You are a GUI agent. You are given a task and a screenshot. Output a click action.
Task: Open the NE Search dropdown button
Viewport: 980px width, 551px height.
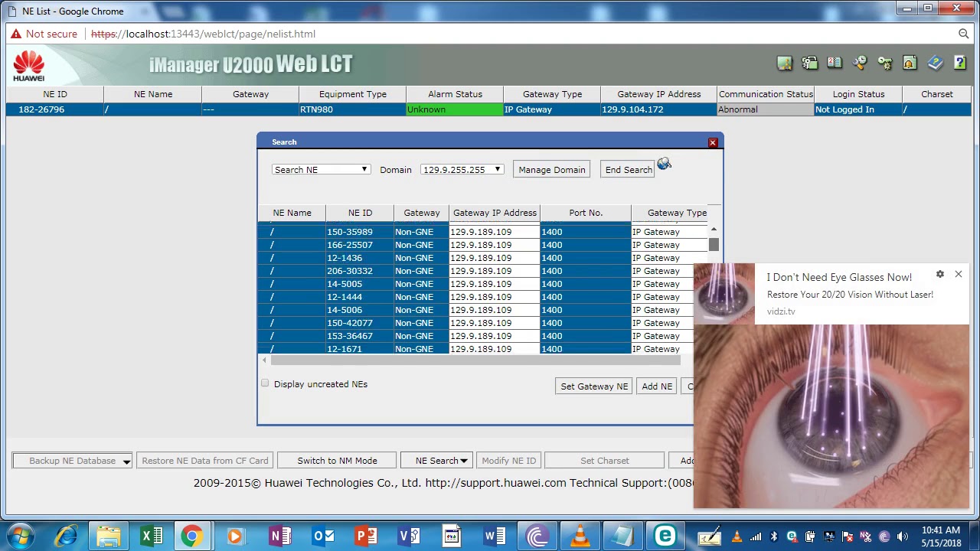point(437,461)
